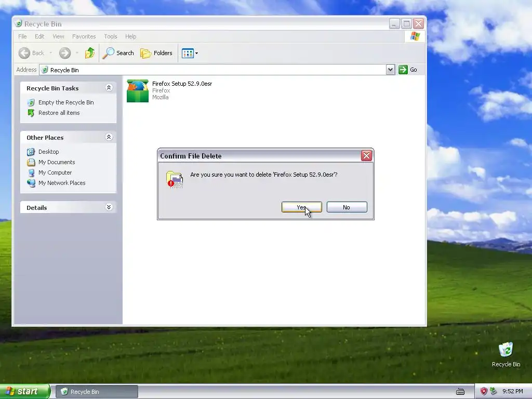Open the Favorites menu
532x399 pixels.
coord(84,36)
